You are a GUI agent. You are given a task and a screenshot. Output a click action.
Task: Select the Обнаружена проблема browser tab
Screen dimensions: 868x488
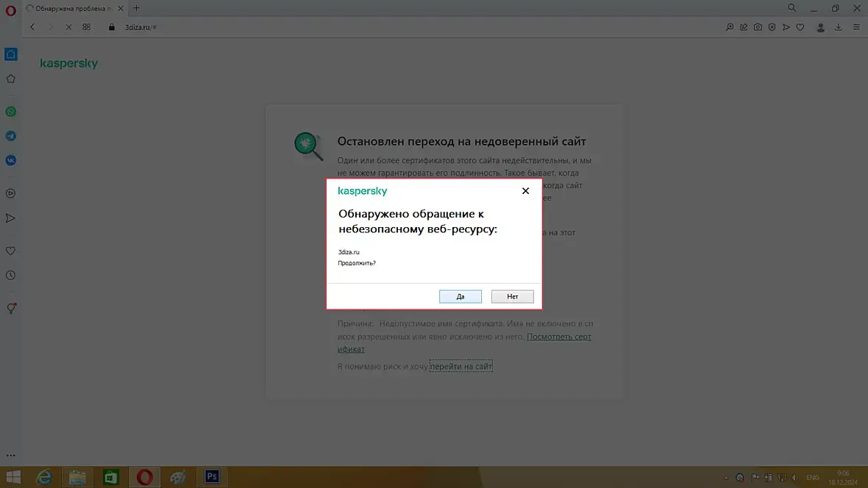75,8
